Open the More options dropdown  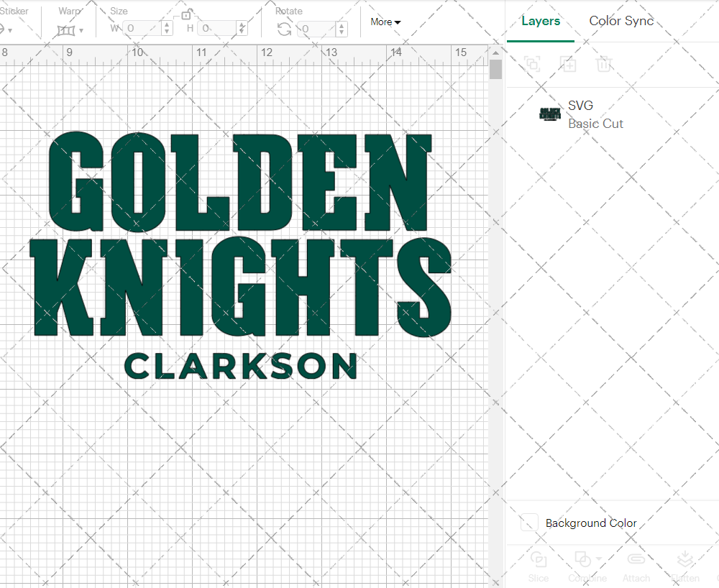pyautogui.click(x=385, y=22)
